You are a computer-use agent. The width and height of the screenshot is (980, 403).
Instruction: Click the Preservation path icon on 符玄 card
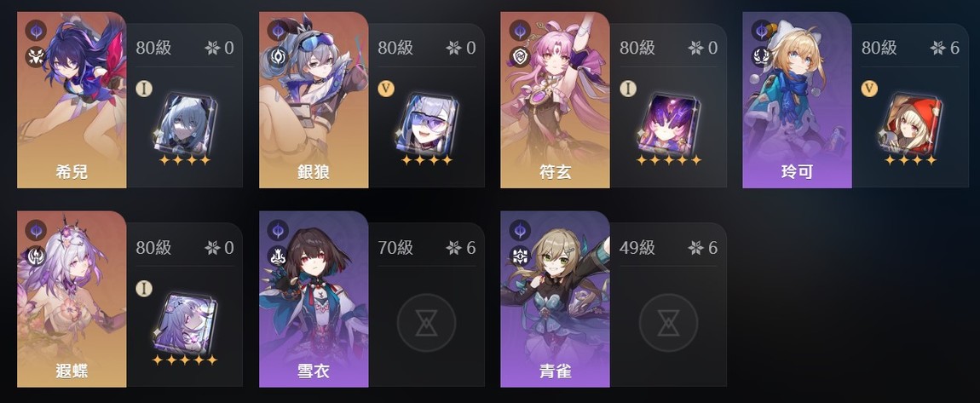pos(519,57)
